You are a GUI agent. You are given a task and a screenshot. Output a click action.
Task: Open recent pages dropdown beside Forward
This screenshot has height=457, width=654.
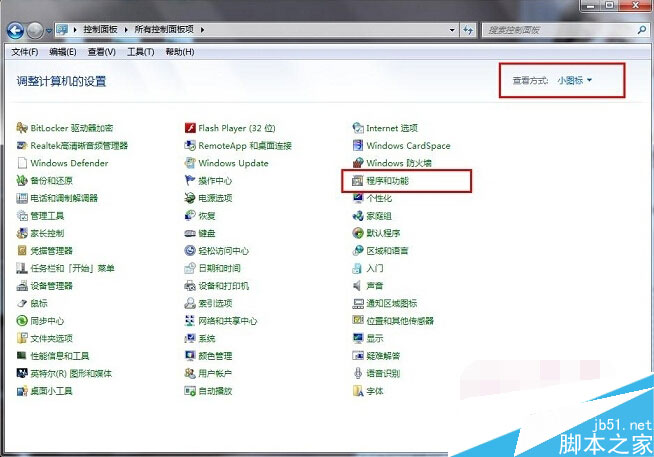click(x=49, y=30)
